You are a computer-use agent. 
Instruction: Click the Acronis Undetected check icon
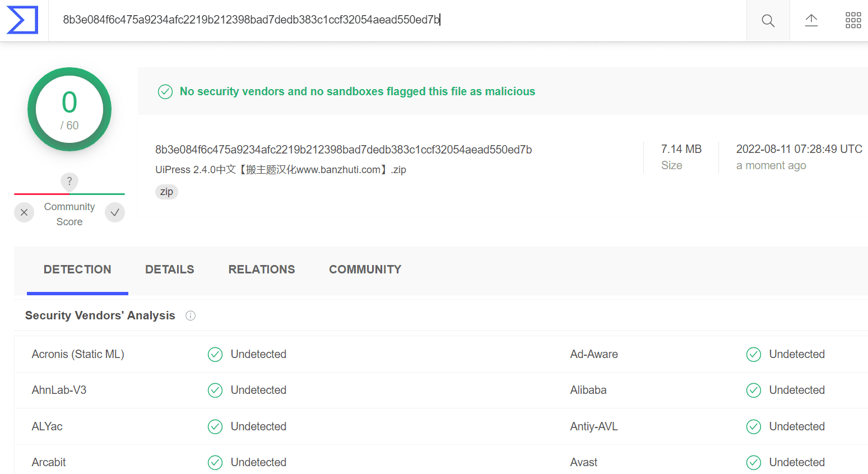point(215,354)
